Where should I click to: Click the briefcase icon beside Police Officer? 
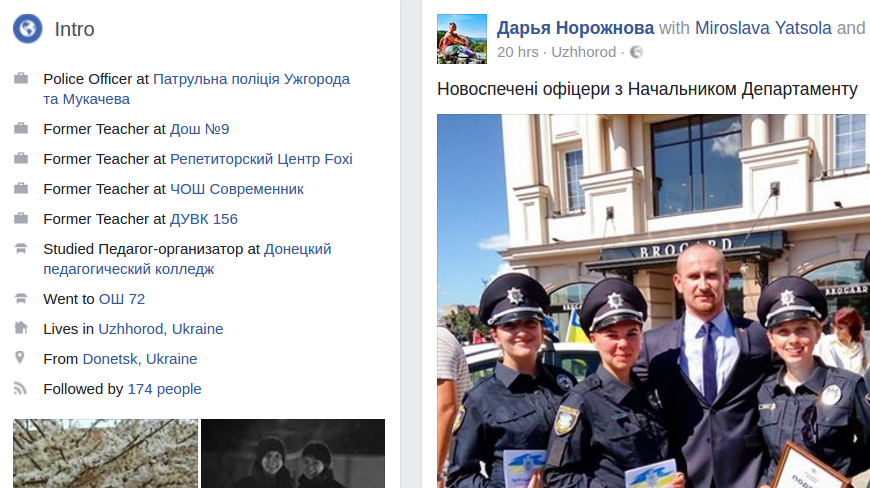[x=21, y=78]
